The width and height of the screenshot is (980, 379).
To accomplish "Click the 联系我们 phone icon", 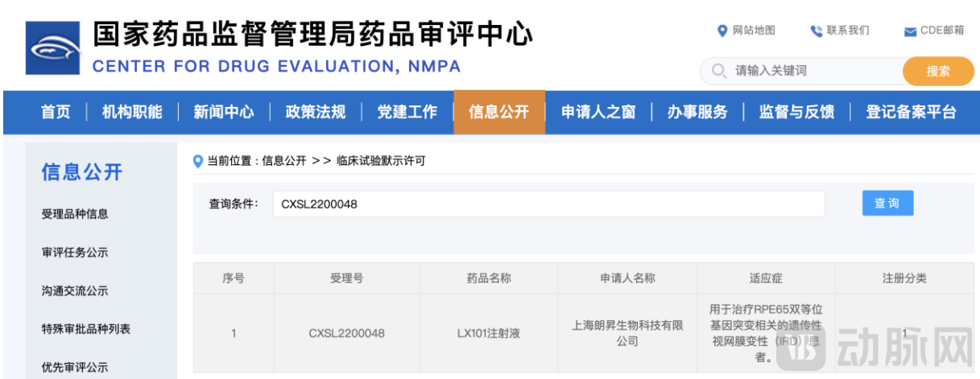I will point(816,31).
